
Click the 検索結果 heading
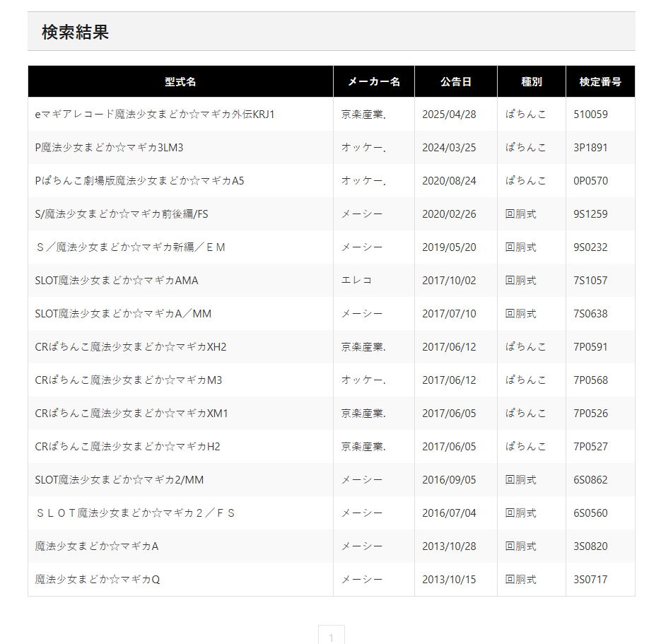tap(76, 32)
